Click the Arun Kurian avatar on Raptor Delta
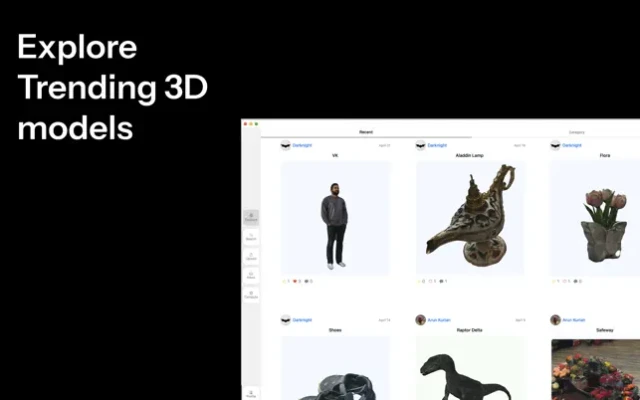The width and height of the screenshot is (640, 400). 421,320
